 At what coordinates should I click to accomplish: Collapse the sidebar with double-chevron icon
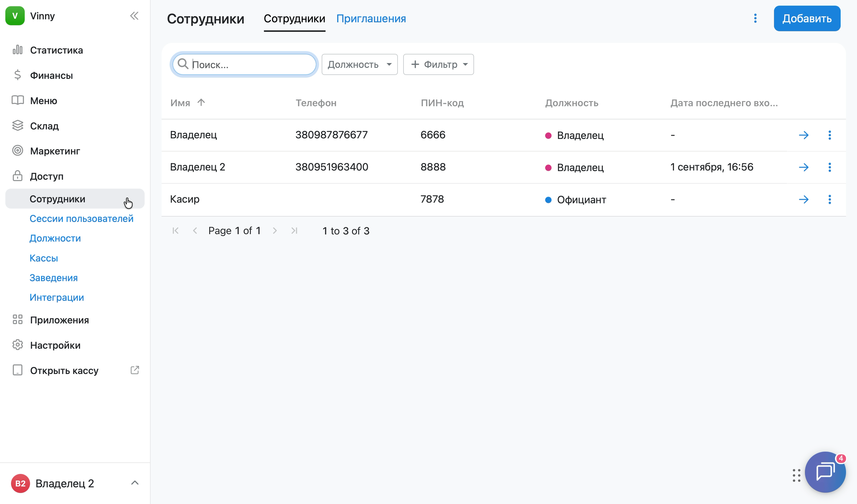134,16
